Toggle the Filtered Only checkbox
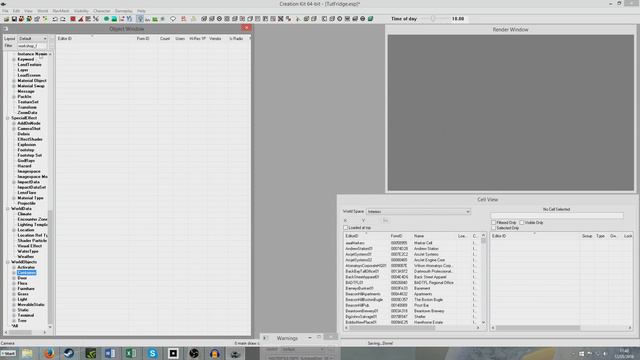 click(493, 223)
